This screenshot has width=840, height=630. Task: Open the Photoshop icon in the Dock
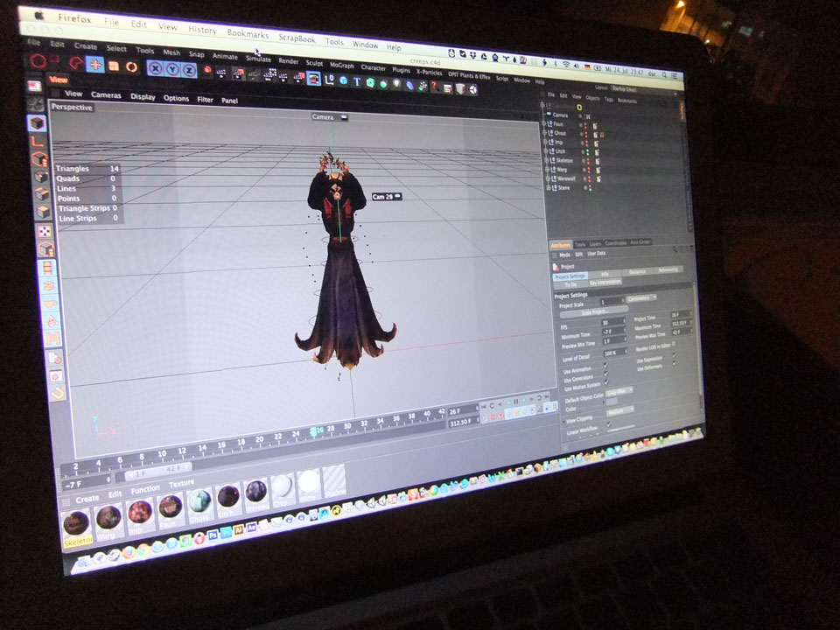[213, 535]
